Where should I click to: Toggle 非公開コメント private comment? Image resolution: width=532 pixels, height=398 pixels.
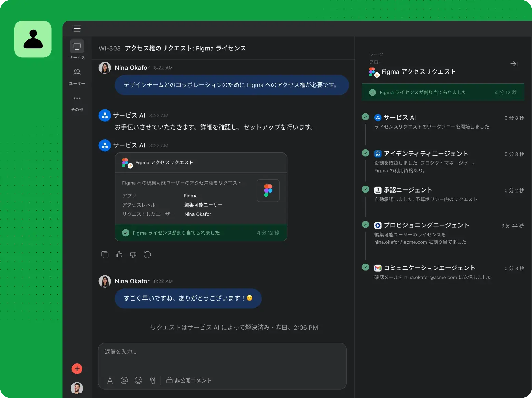click(x=189, y=380)
